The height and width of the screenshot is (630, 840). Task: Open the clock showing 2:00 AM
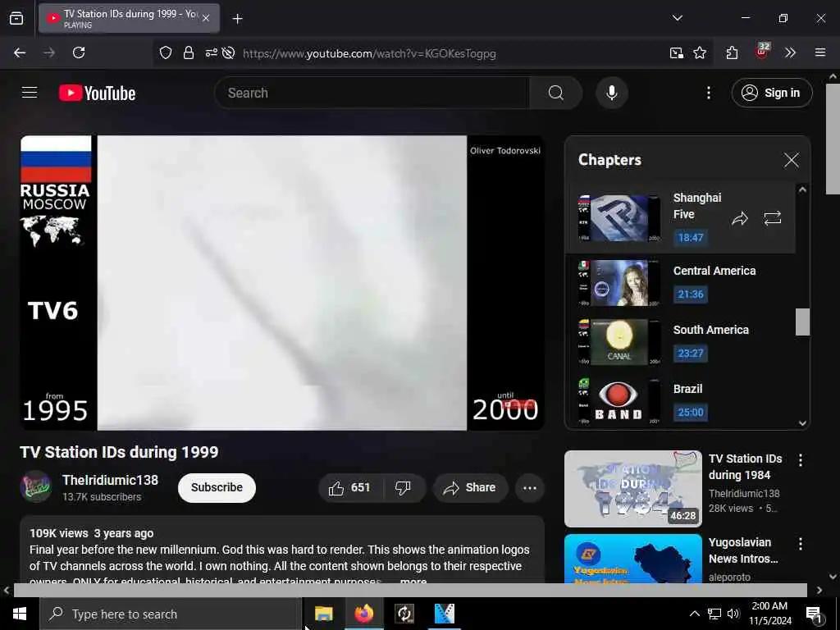[769, 614]
